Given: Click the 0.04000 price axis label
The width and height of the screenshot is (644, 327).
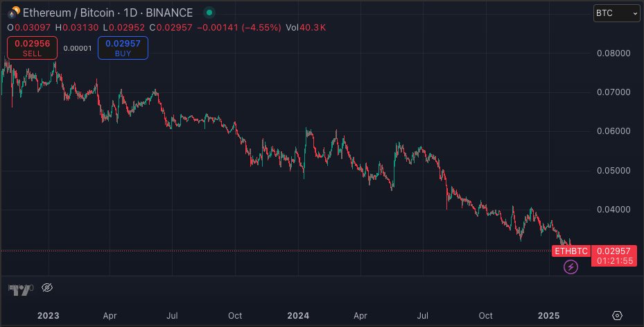Looking at the screenshot, I should 613,210.
